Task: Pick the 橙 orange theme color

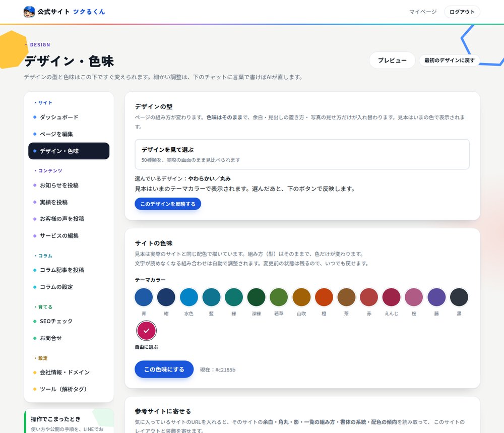Action: (x=324, y=297)
